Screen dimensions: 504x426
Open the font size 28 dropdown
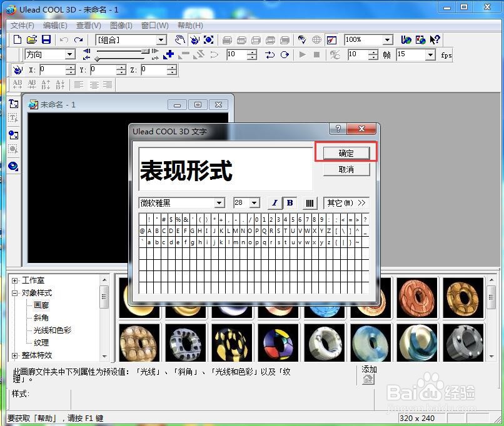255,203
